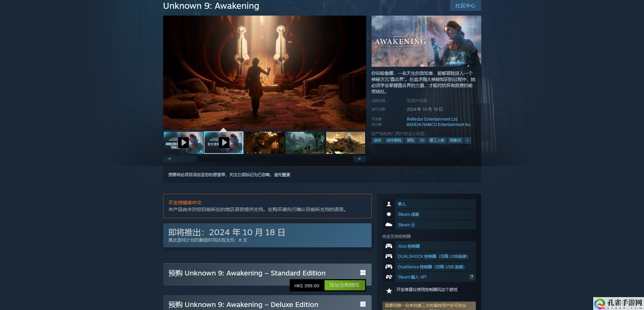Select the tavern interior screenshot thumbnail
Viewport: 644px width, 310px height.
(x=265, y=143)
